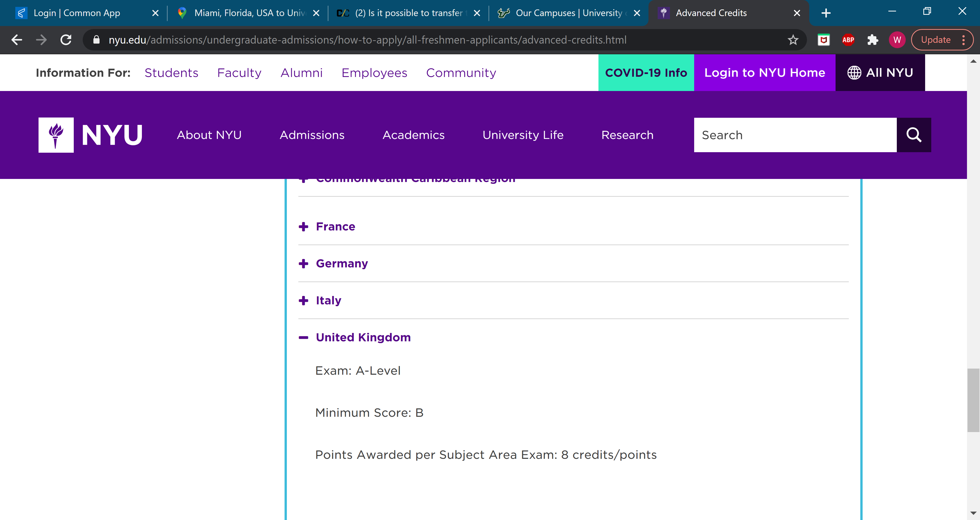Viewport: 980px width, 520px height.
Task: Reload the page
Action: [x=66, y=40]
